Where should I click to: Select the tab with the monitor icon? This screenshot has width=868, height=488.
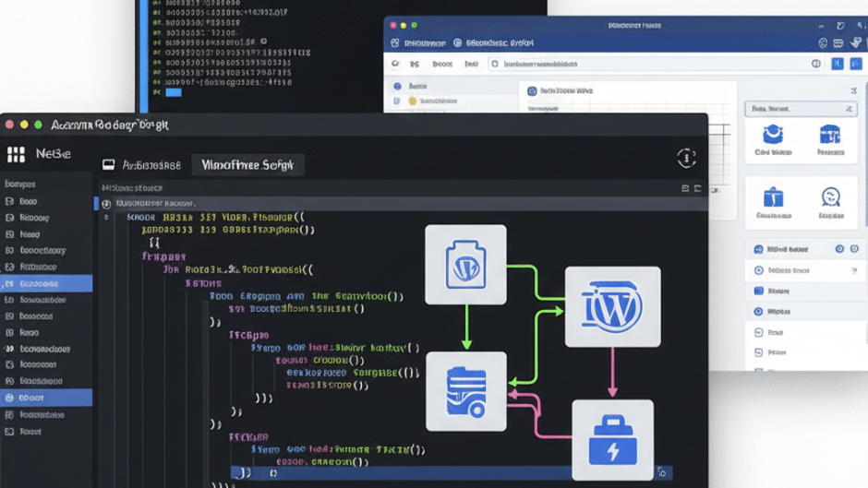click(x=141, y=165)
